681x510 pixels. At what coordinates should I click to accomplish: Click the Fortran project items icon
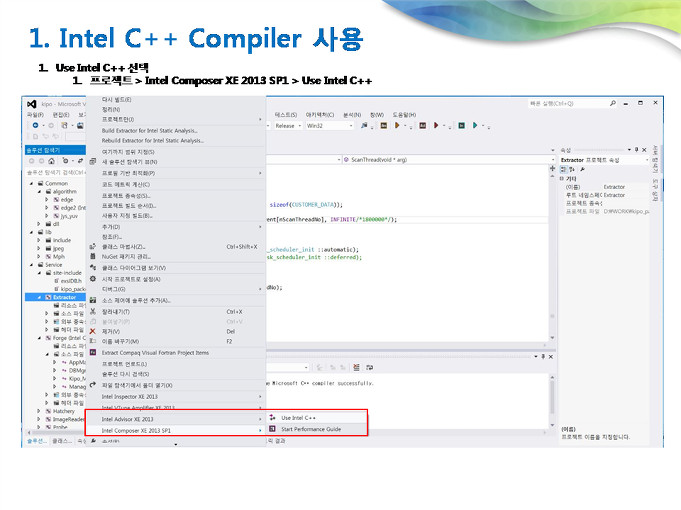click(x=93, y=352)
